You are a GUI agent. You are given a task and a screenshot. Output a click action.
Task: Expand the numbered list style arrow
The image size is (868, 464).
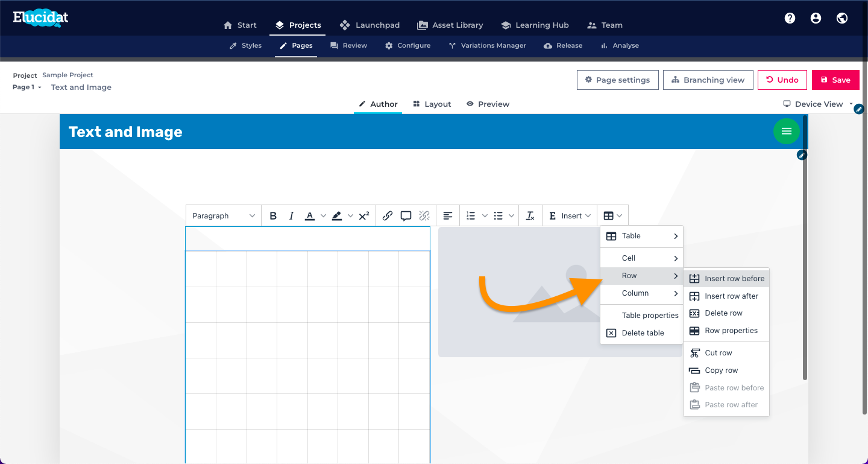point(485,216)
